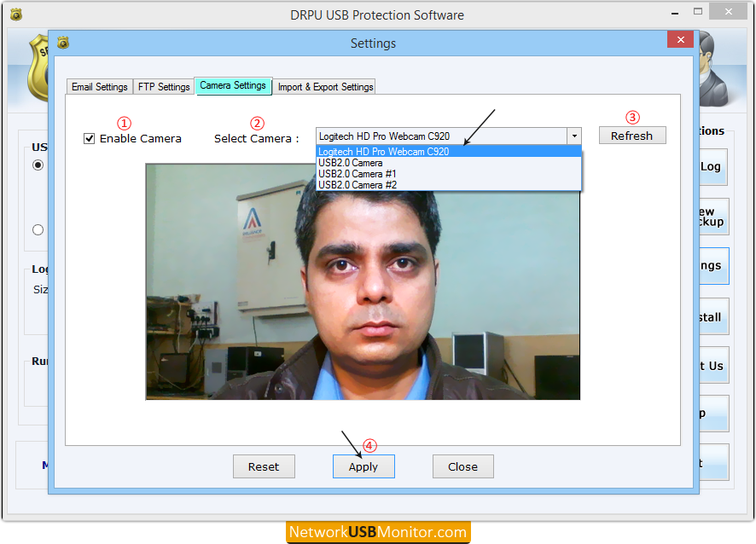This screenshot has height=544, width=756.
Task: Click the Refresh button
Action: click(x=632, y=136)
